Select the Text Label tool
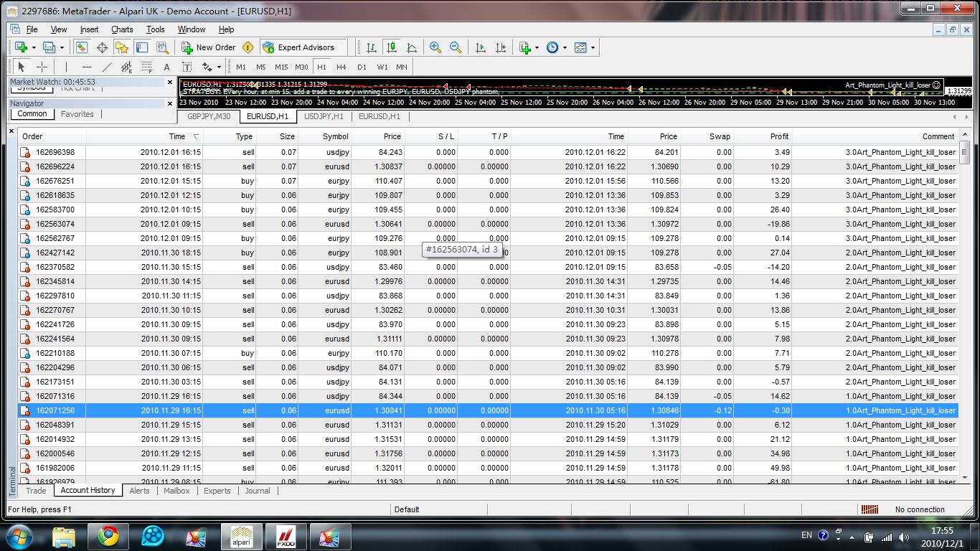The height and width of the screenshot is (551, 980). click(187, 67)
